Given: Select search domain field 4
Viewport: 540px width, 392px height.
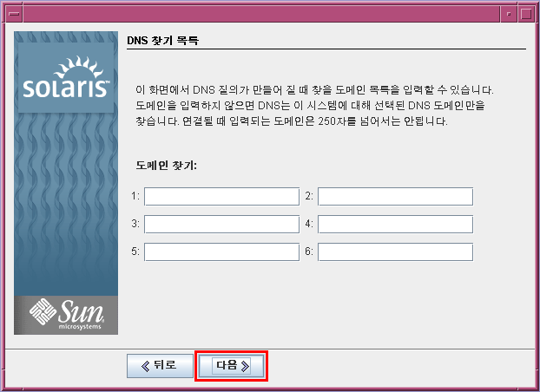Looking at the screenshot, I should point(395,224).
